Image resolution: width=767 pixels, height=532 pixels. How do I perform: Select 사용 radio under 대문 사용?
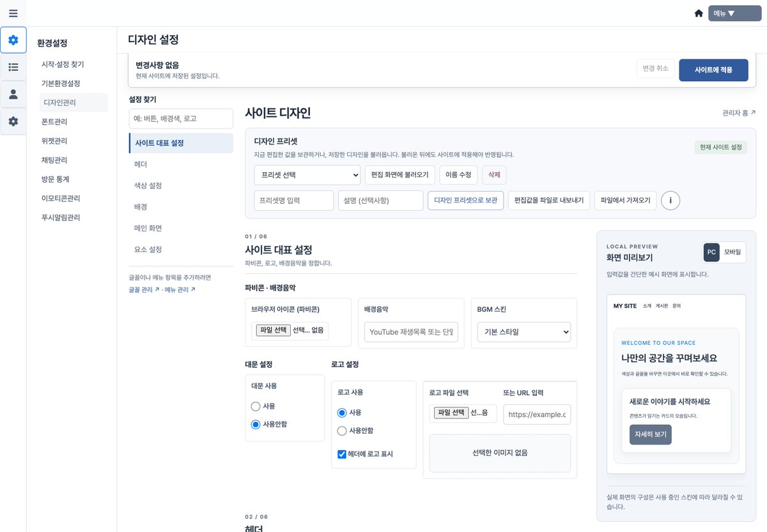[x=256, y=406]
